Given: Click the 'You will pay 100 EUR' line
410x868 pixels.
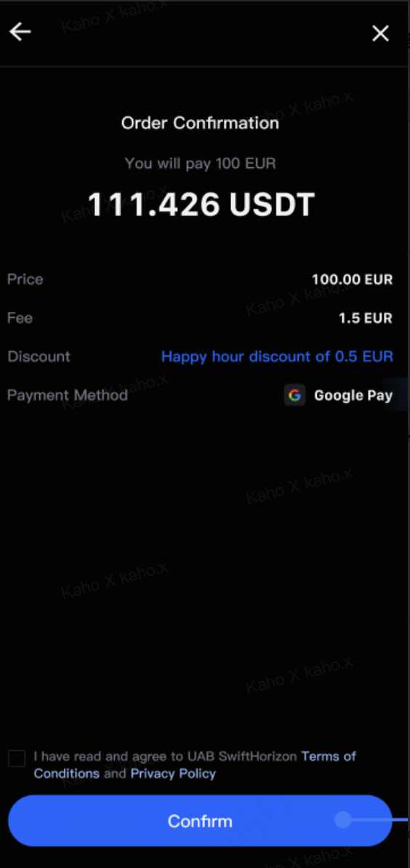Looking at the screenshot, I should (x=200, y=164).
